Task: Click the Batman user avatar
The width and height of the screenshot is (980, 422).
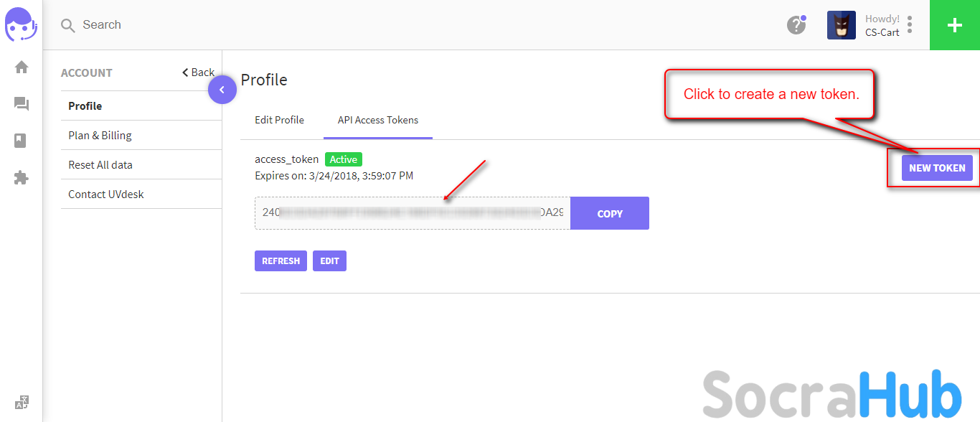Action: (x=841, y=25)
